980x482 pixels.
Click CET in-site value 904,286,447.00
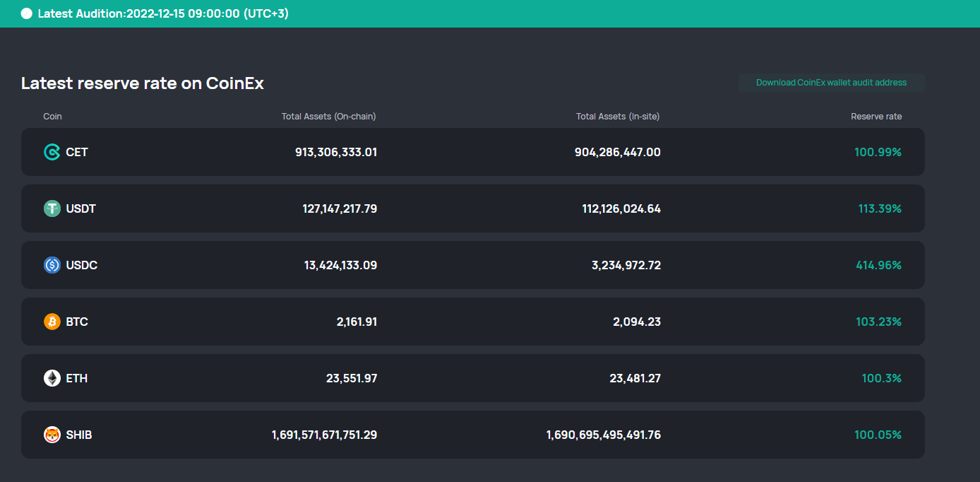pos(618,152)
